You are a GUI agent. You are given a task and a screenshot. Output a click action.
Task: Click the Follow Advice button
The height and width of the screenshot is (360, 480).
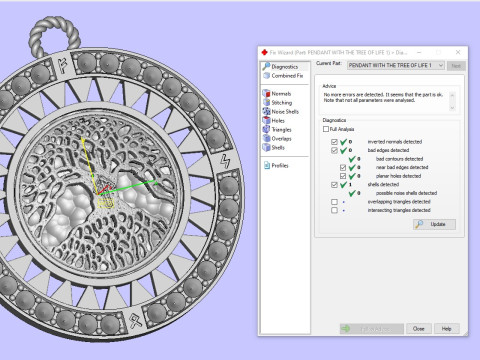pos(372,329)
